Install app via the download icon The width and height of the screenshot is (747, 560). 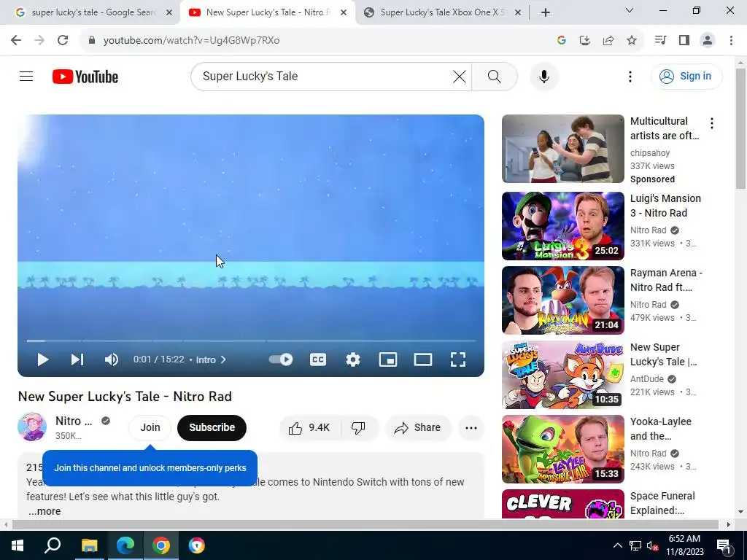click(584, 40)
